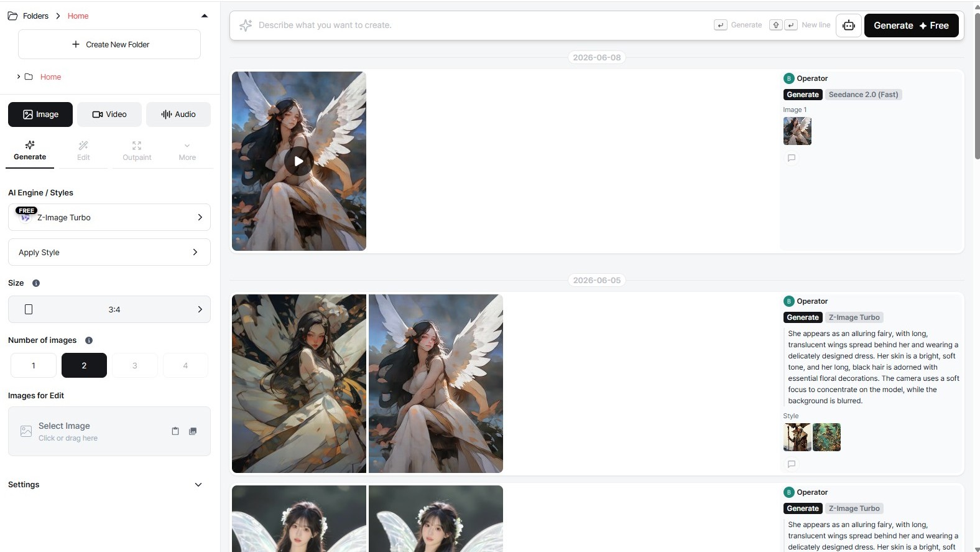Click Create New Folder button
This screenshot has height=552, width=980.
pos(109,45)
